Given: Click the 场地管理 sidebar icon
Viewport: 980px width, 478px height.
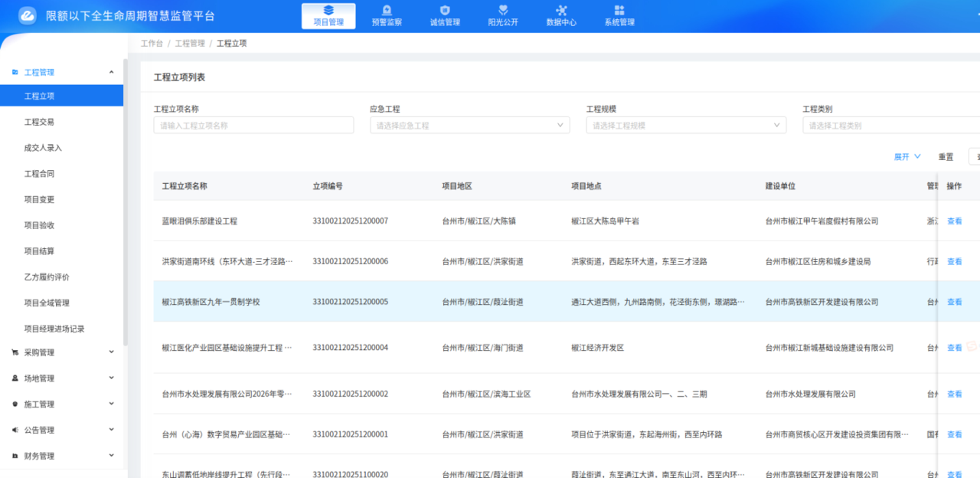Looking at the screenshot, I should point(13,378).
